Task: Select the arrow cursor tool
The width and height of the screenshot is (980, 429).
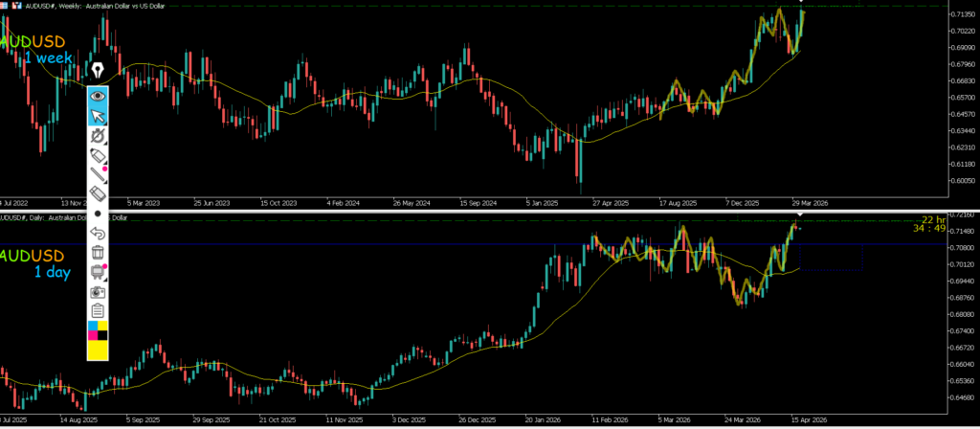Action: click(97, 116)
